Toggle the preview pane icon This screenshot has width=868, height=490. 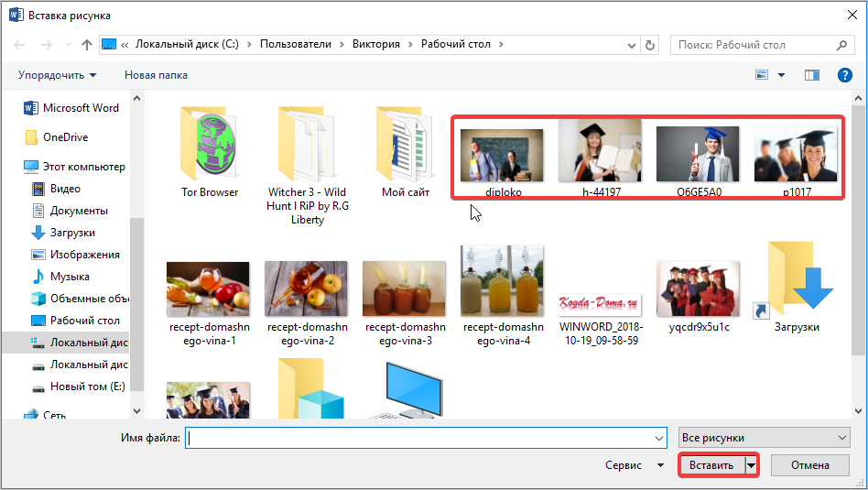coord(811,75)
